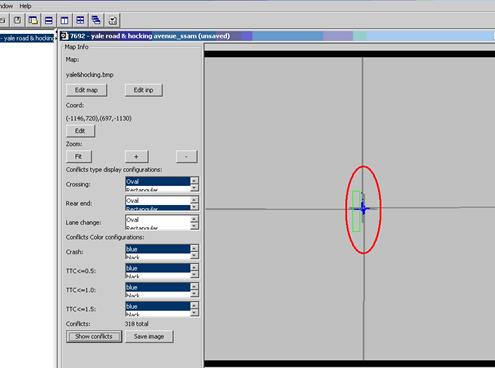Tile windows vertically via toolbar icon
This screenshot has width=495, height=368.
tap(64, 20)
